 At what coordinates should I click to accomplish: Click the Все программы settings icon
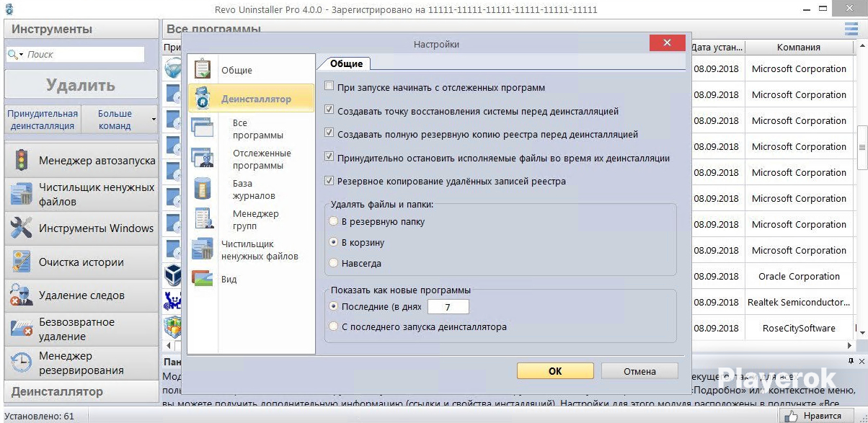coord(203,128)
